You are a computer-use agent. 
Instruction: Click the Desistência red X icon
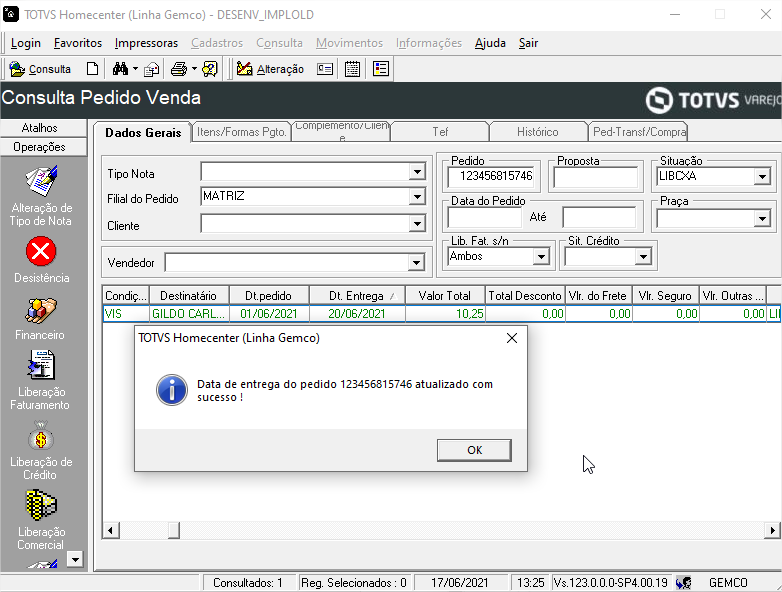[41, 251]
